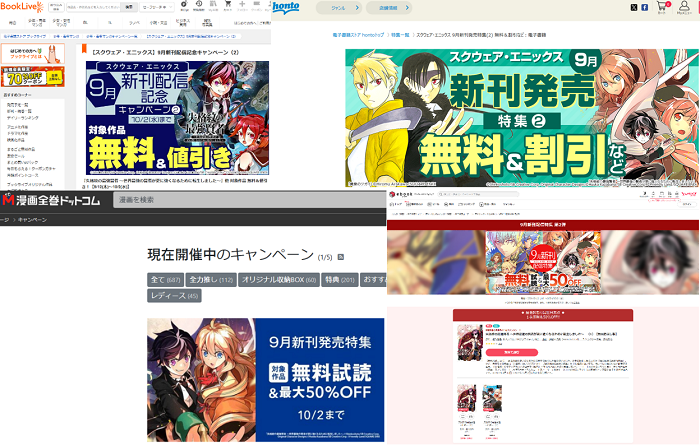Screen dimensions: 700x445
Task: Expand the honto 店舗情報 store info button
Action: [x=389, y=8]
